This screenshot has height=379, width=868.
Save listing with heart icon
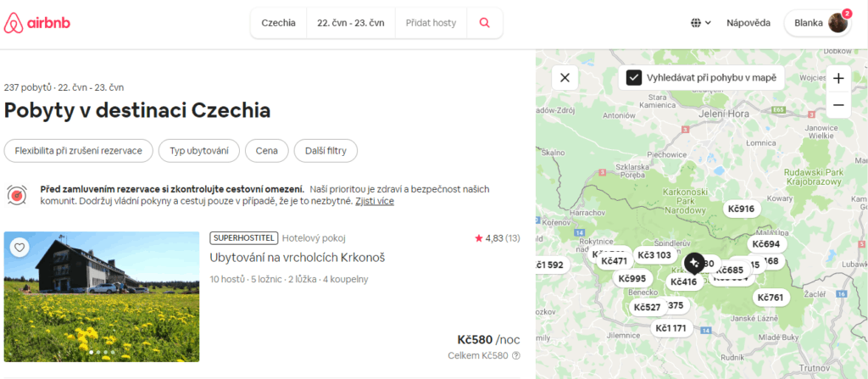tap(20, 247)
